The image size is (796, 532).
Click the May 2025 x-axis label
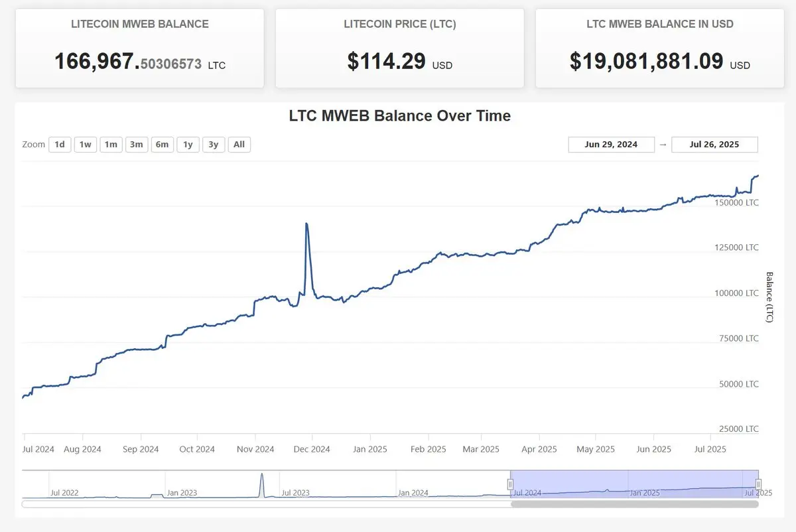coord(596,449)
